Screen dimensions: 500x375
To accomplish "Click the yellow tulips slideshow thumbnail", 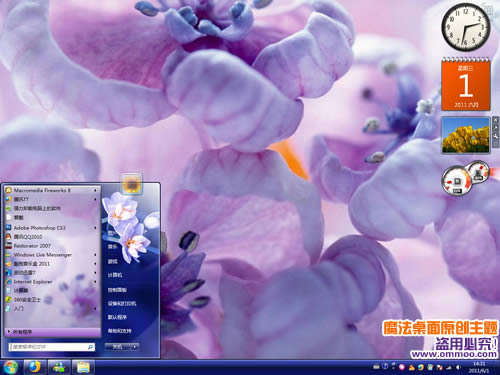I will click(x=466, y=135).
